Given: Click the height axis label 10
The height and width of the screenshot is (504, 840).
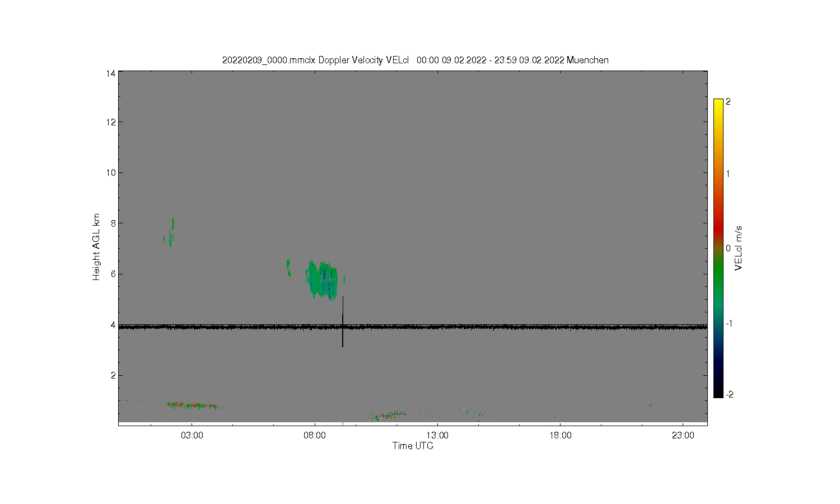Looking at the screenshot, I should pyautogui.click(x=111, y=172).
